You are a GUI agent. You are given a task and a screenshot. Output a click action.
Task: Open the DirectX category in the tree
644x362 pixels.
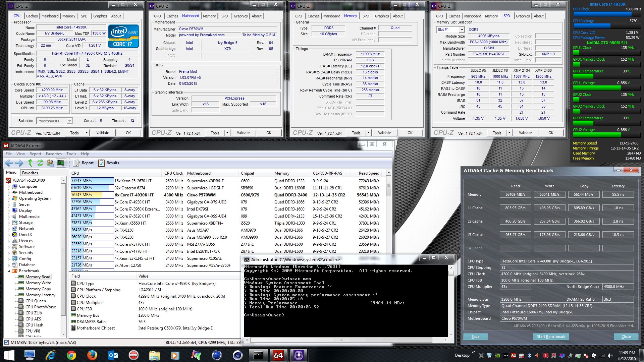point(25,235)
